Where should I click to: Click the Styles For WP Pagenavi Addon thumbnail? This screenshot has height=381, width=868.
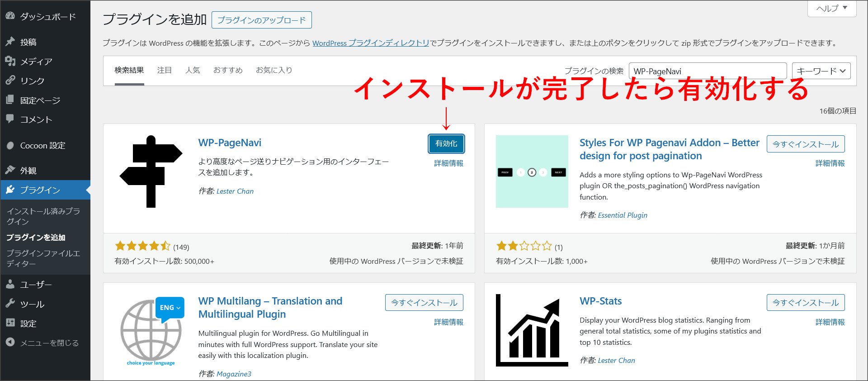click(x=532, y=171)
